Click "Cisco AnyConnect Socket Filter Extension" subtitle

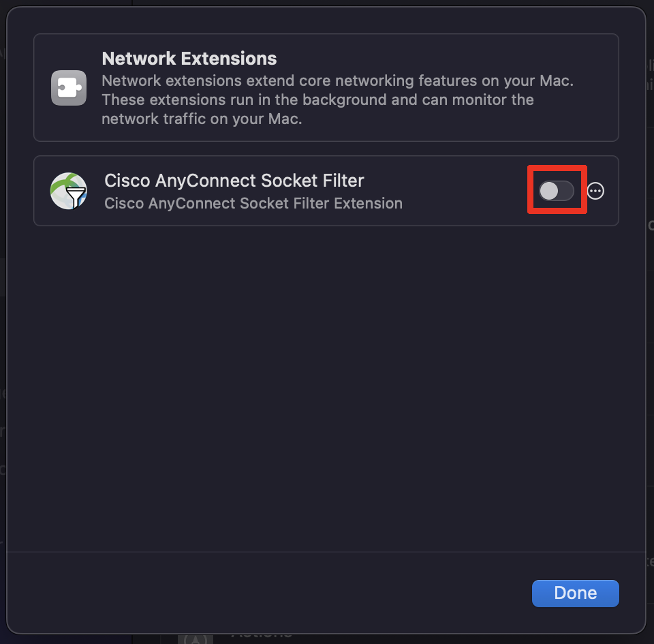point(253,203)
